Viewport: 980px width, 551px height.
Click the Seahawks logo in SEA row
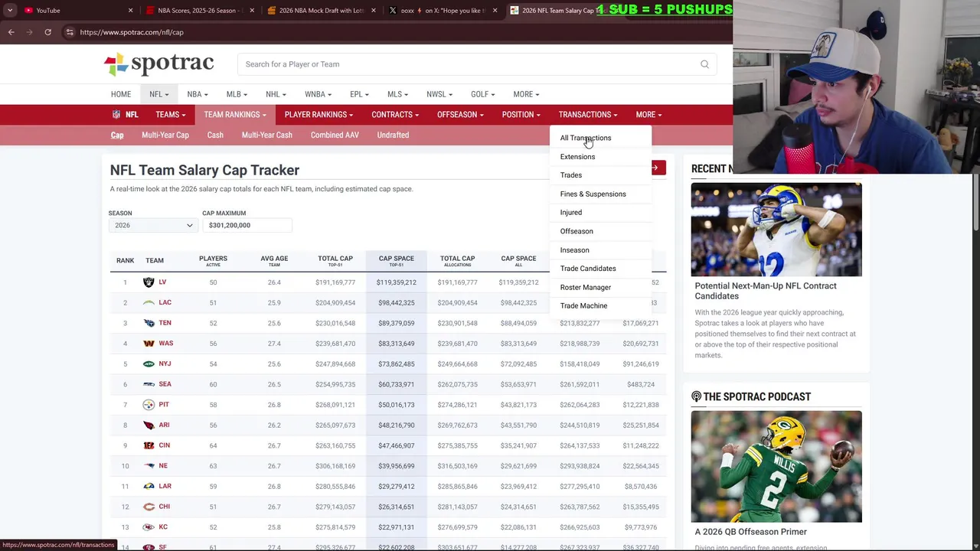[149, 384]
